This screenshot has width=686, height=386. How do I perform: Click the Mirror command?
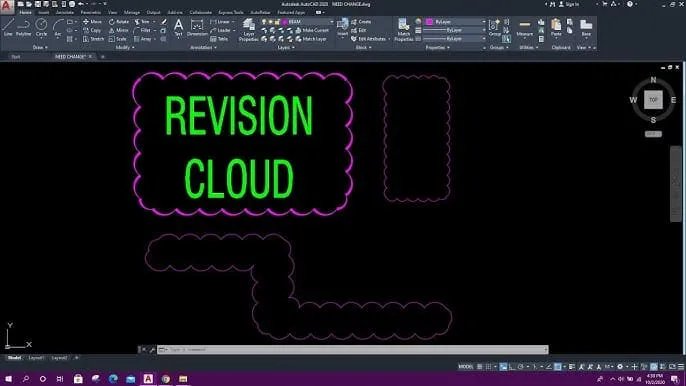pos(119,30)
